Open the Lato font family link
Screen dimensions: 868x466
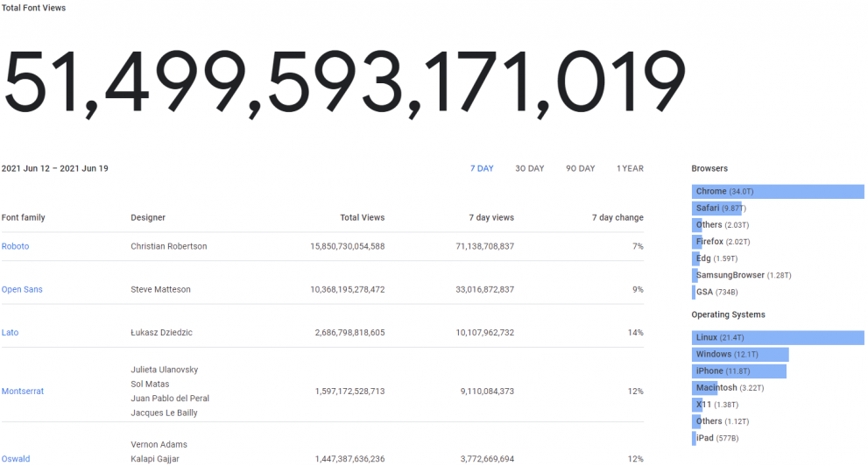click(10, 333)
